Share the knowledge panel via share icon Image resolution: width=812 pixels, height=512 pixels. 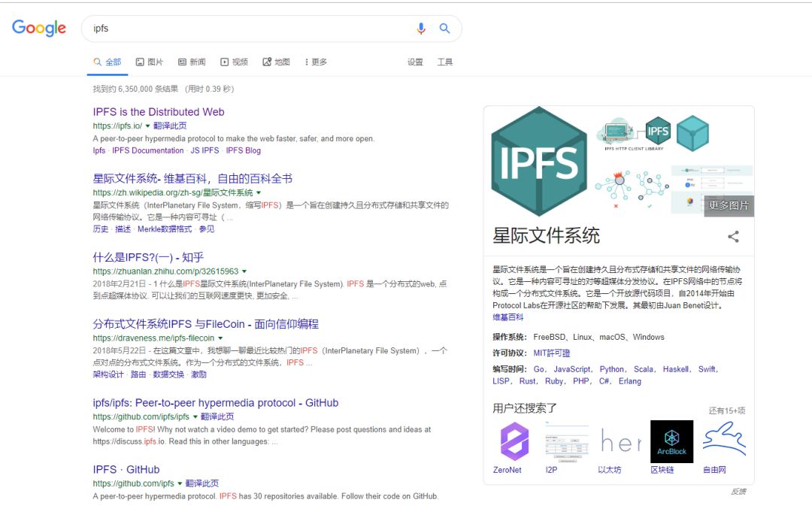point(733,237)
